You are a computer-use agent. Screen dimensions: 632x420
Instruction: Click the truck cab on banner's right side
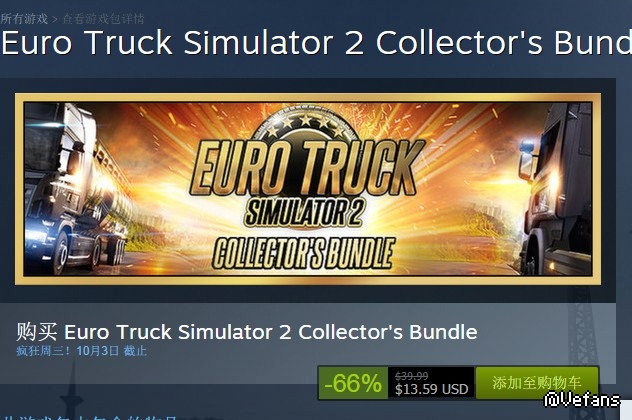pos(555,189)
